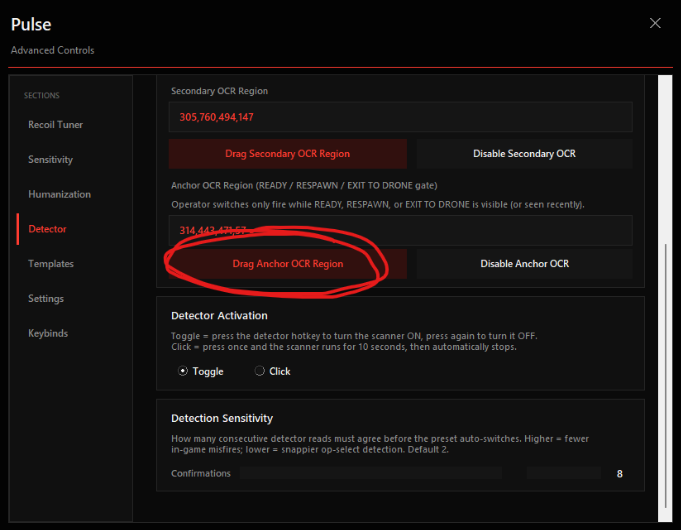This screenshot has width=681, height=530.
Task: Click the Confirmations slider track
Action: [x=420, y=473]
